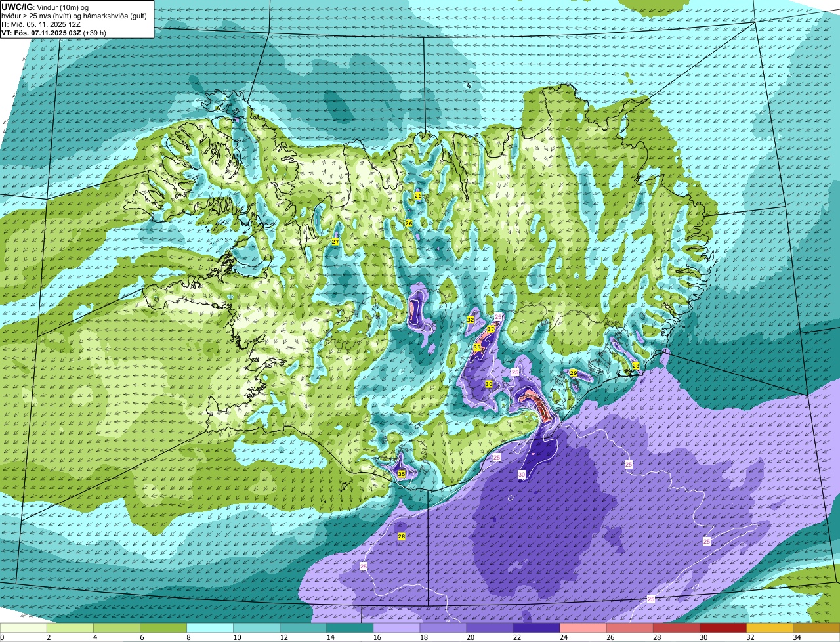
Task: Pick the legend color swatch between 8 and 10
Action: 210,628
